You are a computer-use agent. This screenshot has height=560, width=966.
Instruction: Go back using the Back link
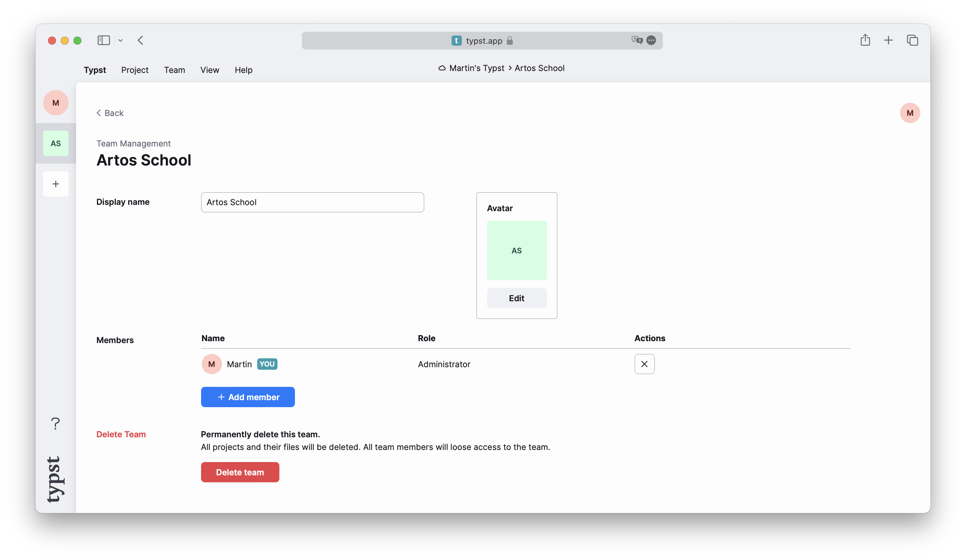pos(110,113)
